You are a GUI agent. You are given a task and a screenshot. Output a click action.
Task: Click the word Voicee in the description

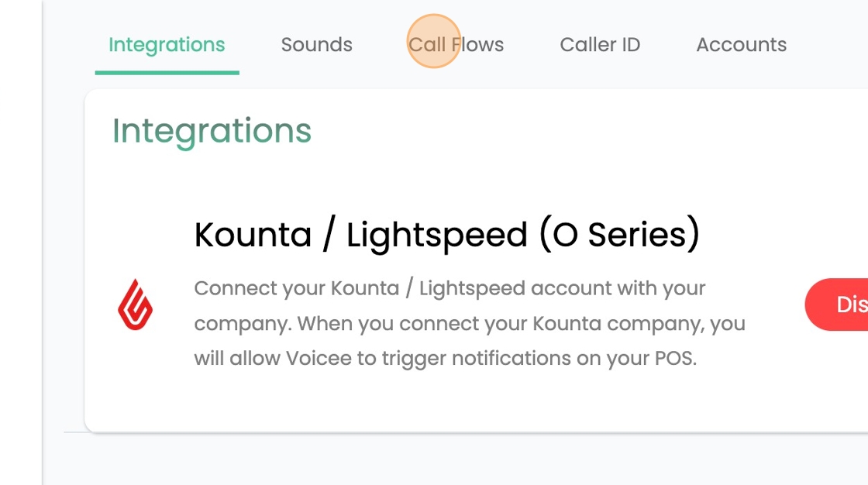click(319, 358)
